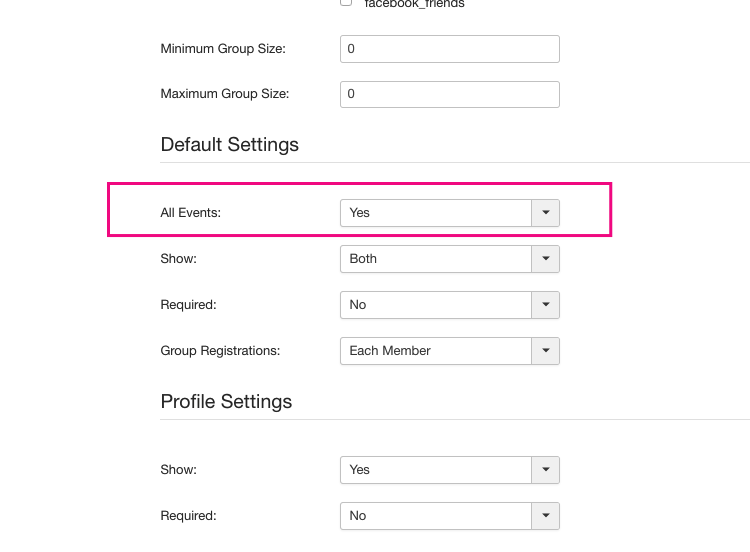Click the 'Default Settings' section heading
This screenshot has width=750, height=552.
229,145
